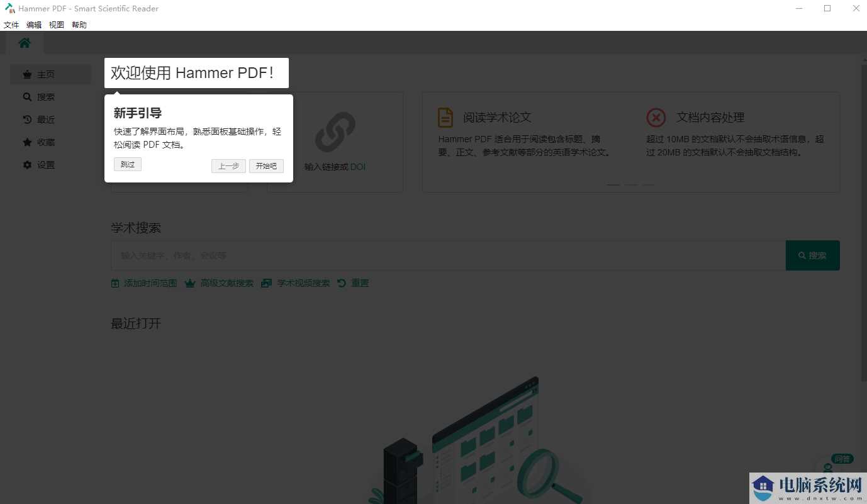This screenshot has height=504, width=867.
Task: Open the home tab icon
Action: (25, 43)
